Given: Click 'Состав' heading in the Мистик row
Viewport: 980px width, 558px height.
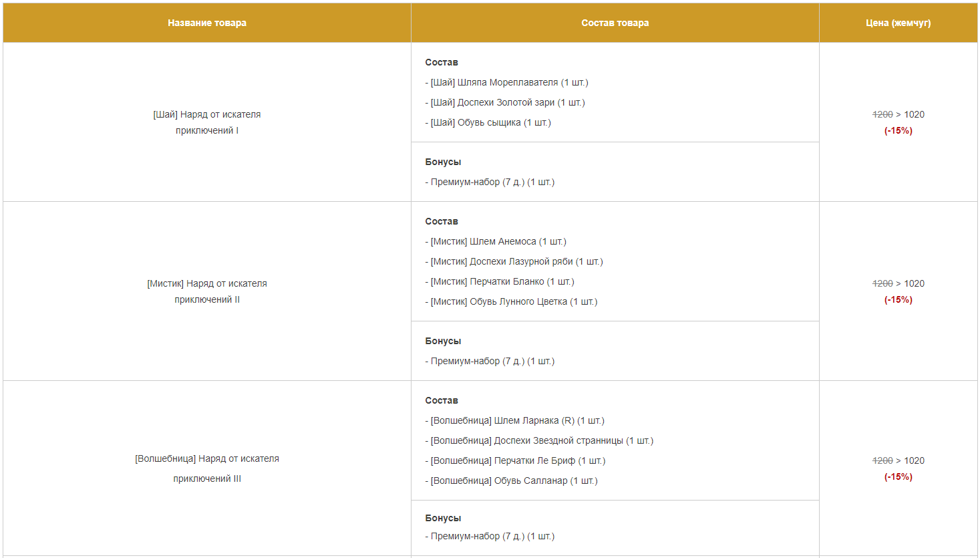Looking at the screenshot, I should (x=442, y=221).
